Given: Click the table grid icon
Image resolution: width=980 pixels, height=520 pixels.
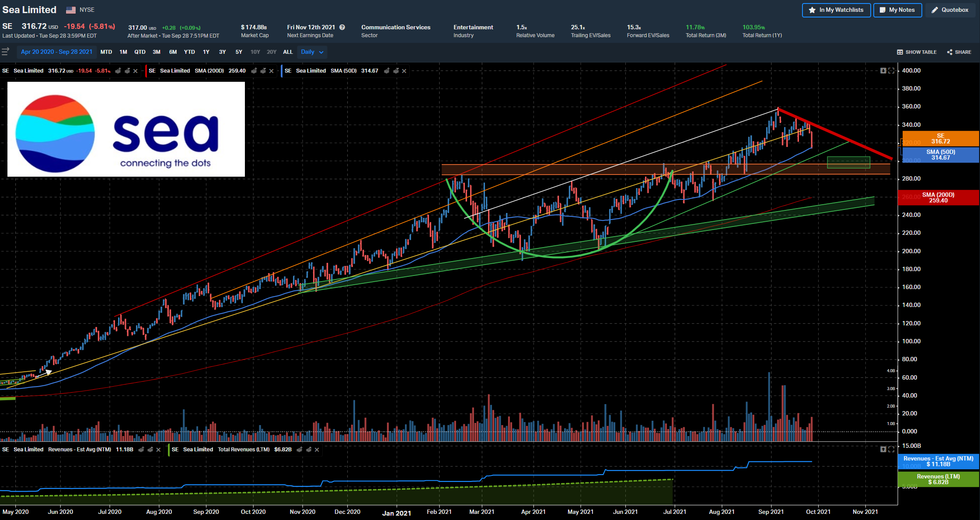Looking at the screenshot, I should 900,52.
